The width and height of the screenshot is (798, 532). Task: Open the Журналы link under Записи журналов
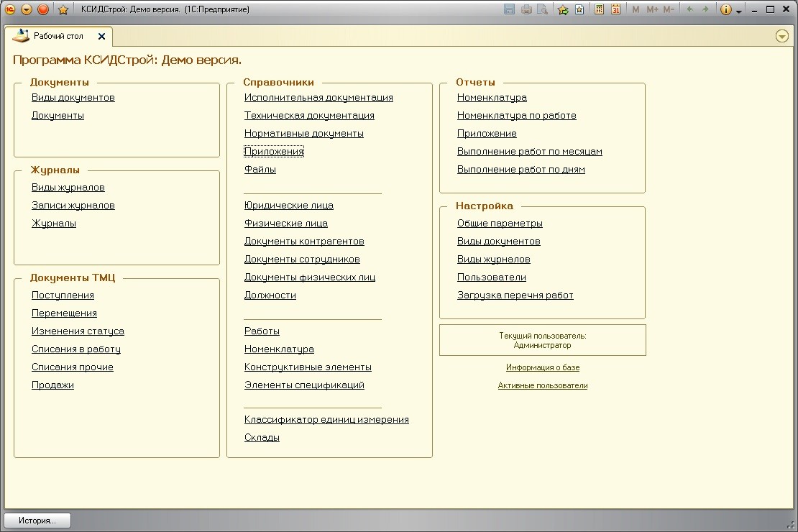click(54, 223)
